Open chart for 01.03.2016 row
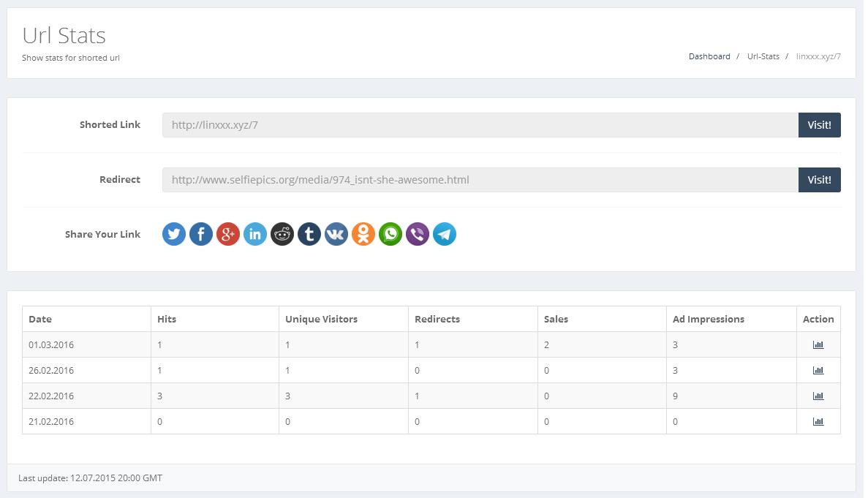Image resolution: width=868 pixels, height=498 pixels. pyautogui.click(x=818, y=345)
